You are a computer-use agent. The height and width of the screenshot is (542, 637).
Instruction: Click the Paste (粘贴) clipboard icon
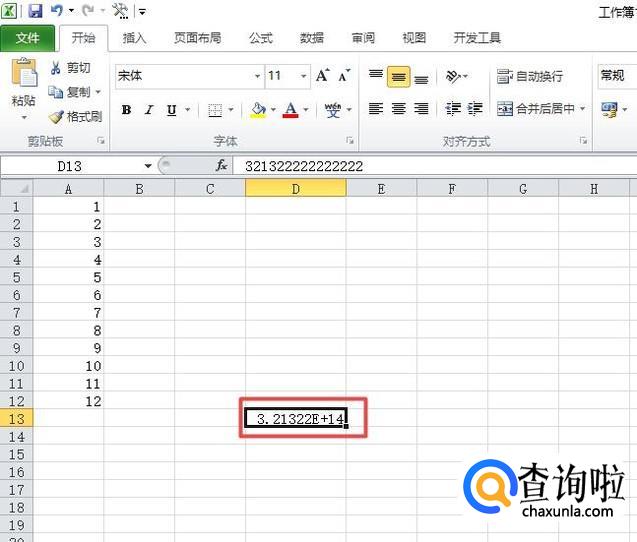click(x=24, y=73)
